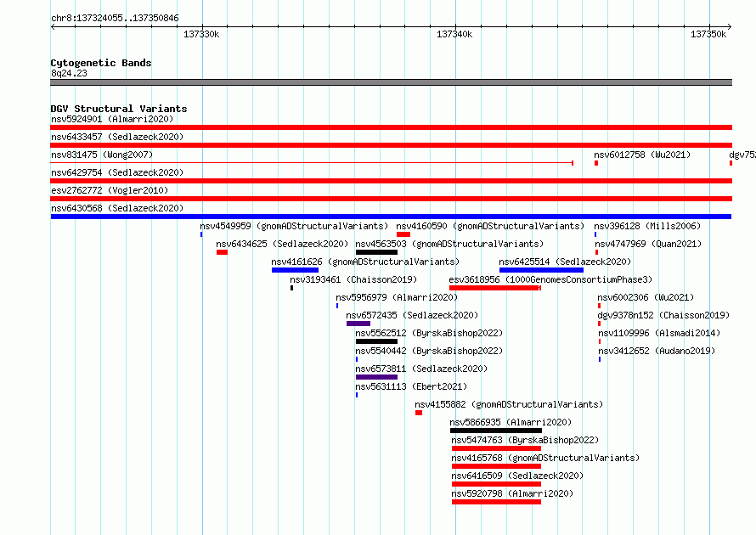The height and width of the screenshot is (535, 756).
Task: Click nsv3193461 (Chaisson2019) label
Action: pyautogui.click(x=353, y=279)
